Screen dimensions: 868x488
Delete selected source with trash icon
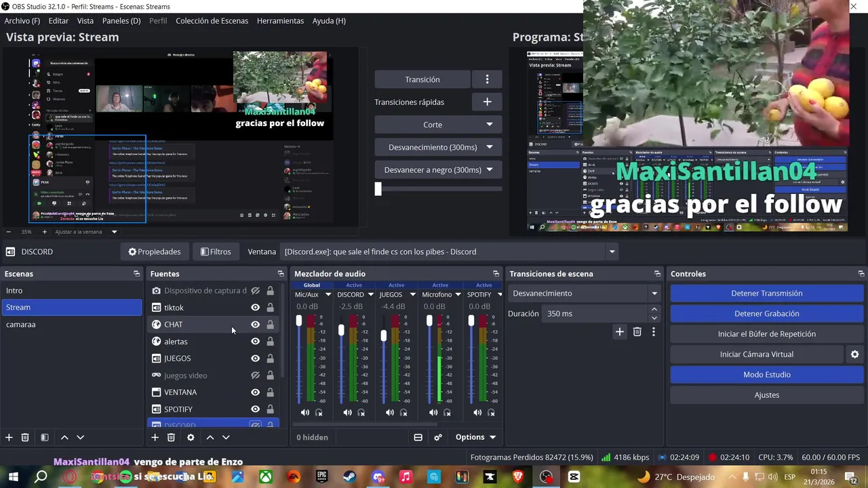(x=171, y=437)
